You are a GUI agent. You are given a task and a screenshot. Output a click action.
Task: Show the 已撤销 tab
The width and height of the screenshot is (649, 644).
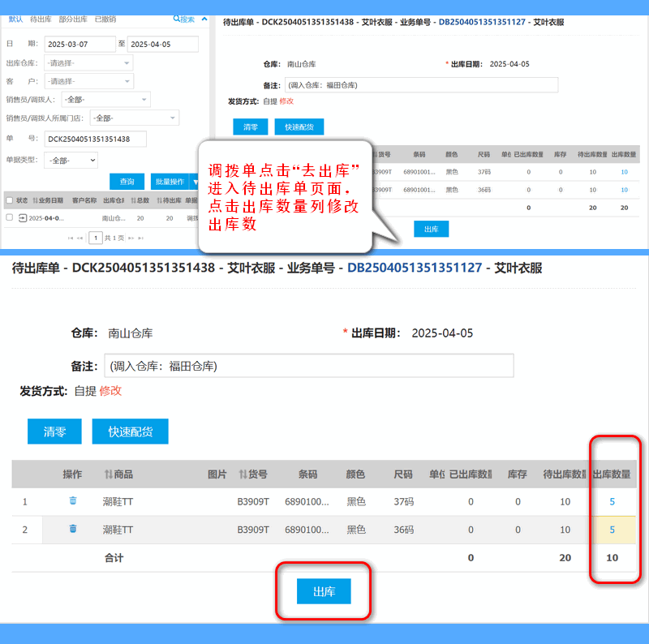coord(105,19)
